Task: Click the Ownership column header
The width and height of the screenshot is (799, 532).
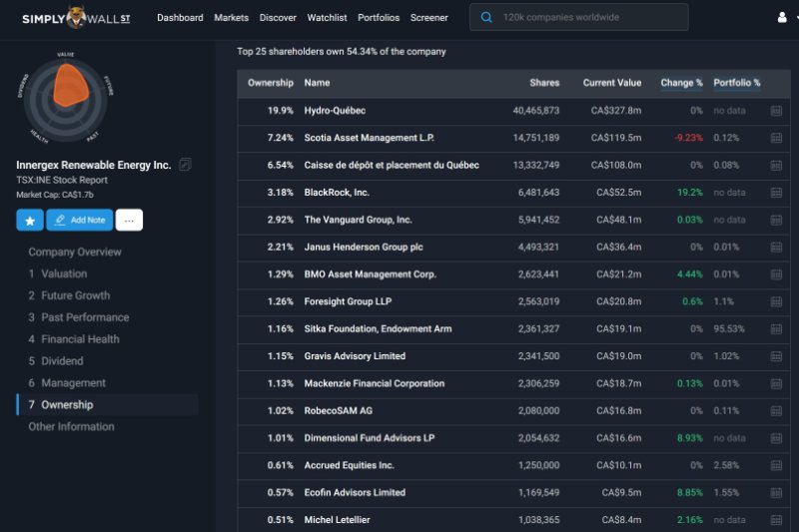Action: tap(271, 83)
